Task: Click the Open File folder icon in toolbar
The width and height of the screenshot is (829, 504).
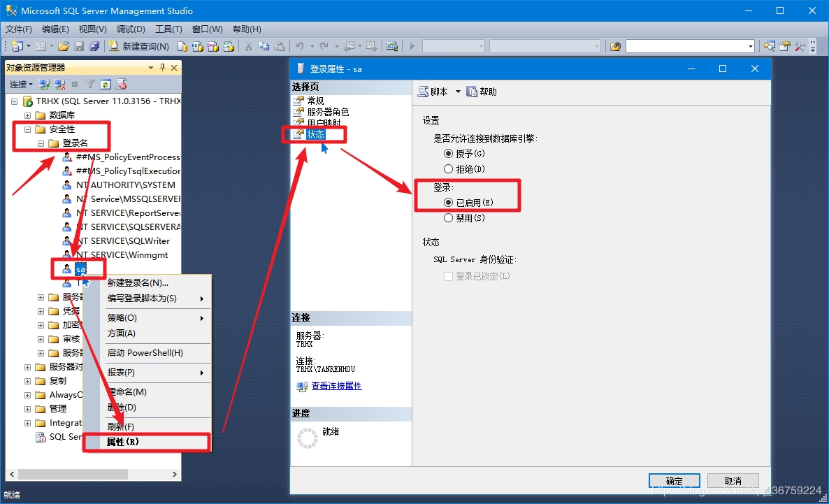Action: pyautogui.click(x=64, y=46)
